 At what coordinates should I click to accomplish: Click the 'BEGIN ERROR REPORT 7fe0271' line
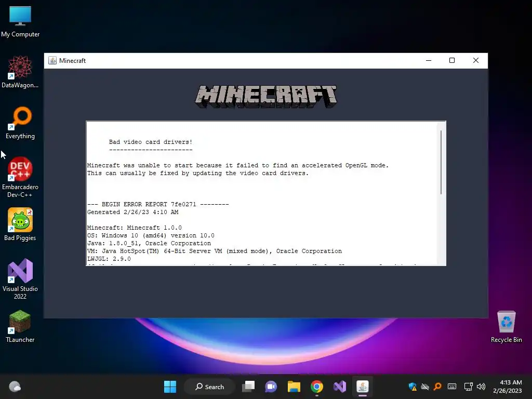[x=158, y=204]
